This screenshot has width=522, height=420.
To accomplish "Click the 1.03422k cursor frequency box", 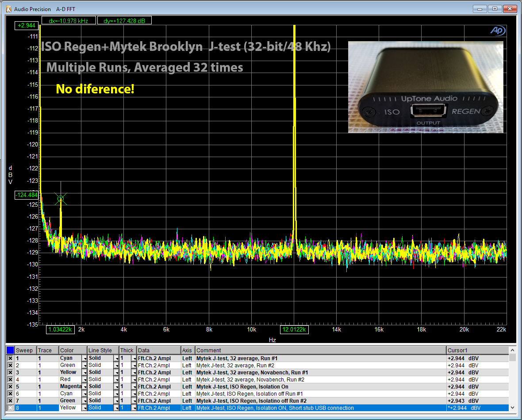I will click(60, 329).
